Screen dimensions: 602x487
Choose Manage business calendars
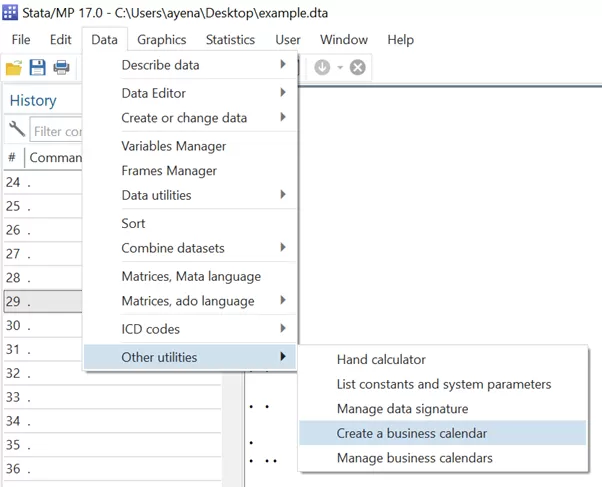click(x=414, y=458)
